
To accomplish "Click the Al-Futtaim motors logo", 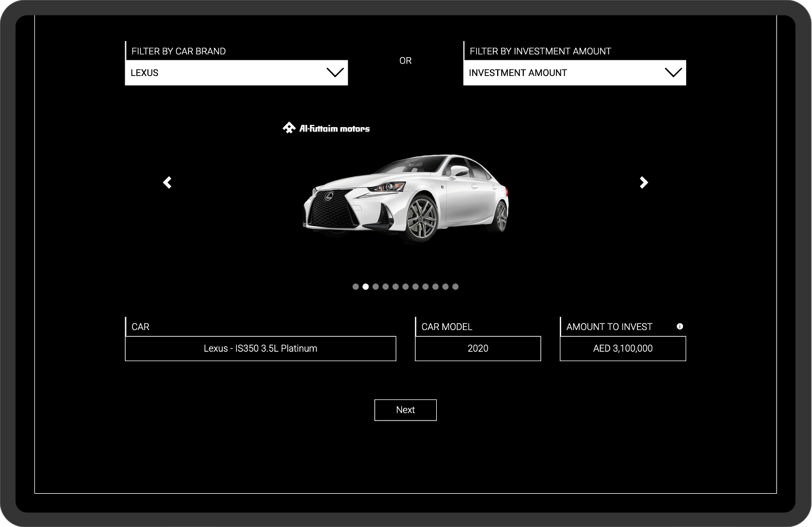I will pyautogui.click(x=326, y=128).
